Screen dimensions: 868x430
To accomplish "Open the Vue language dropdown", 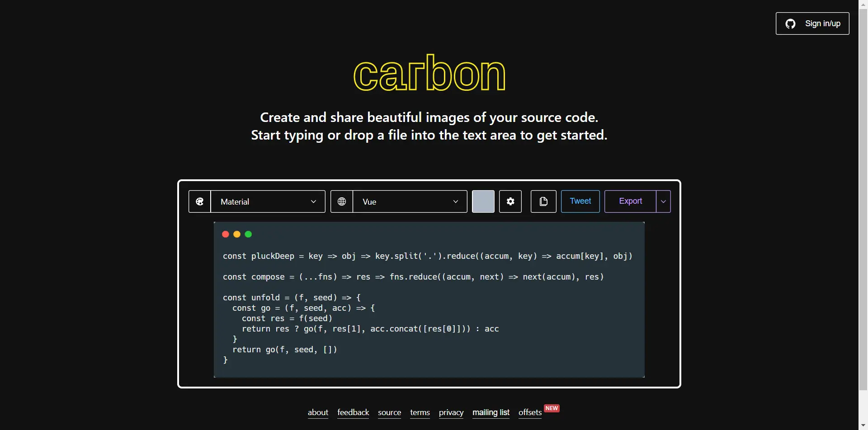I will pos(410,201).
